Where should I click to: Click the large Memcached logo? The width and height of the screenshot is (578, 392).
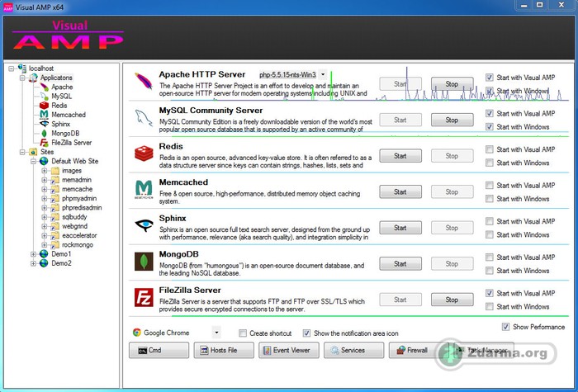point(144,189)
